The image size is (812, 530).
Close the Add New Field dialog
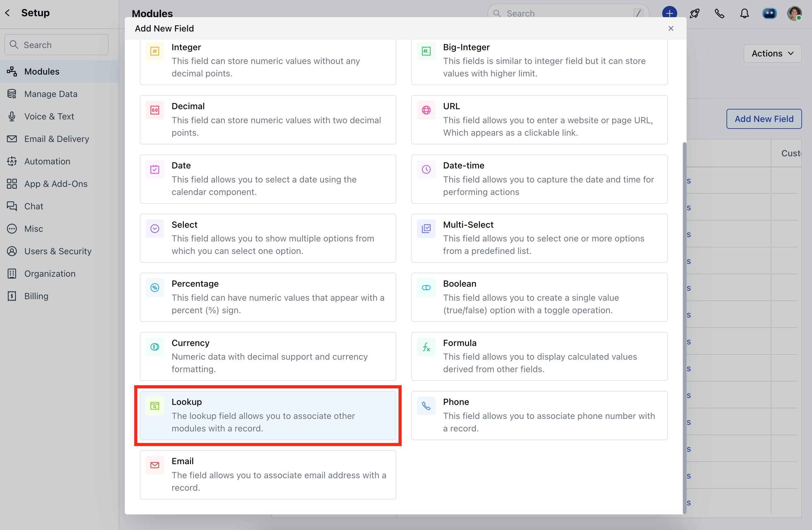(670, 28)
